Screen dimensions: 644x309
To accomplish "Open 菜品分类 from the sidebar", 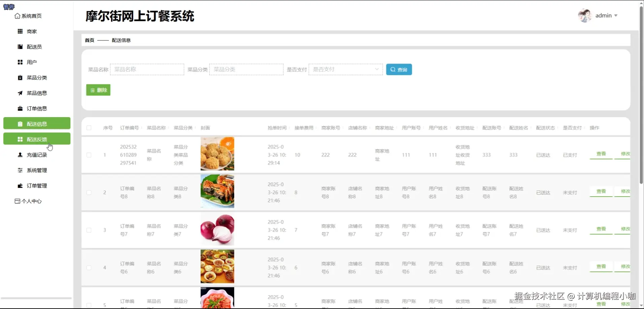I will (x=37, y=77).
